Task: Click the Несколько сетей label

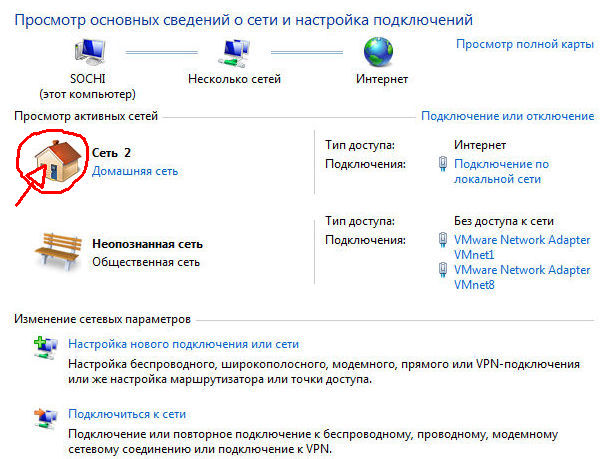Action: [x=234, y=79]
